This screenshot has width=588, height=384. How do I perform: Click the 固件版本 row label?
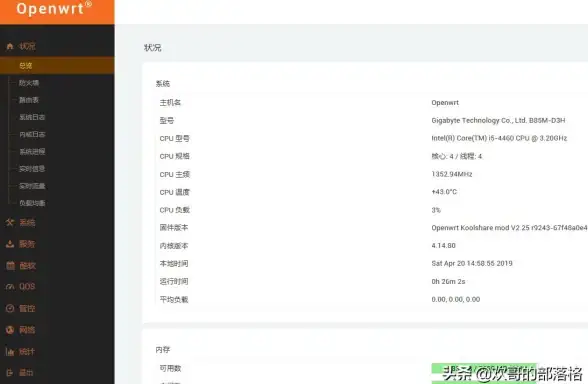click(x=174, y=228)
